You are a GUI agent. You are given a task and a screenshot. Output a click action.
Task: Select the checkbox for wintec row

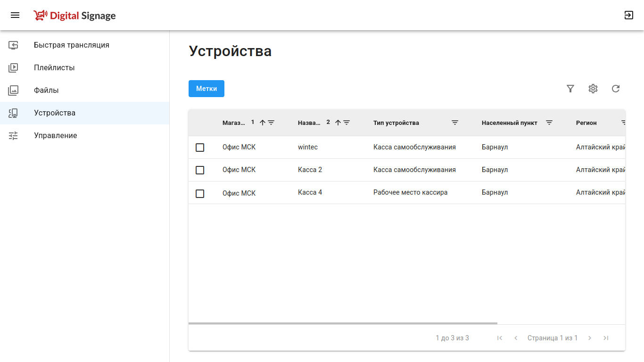(200, 148)
